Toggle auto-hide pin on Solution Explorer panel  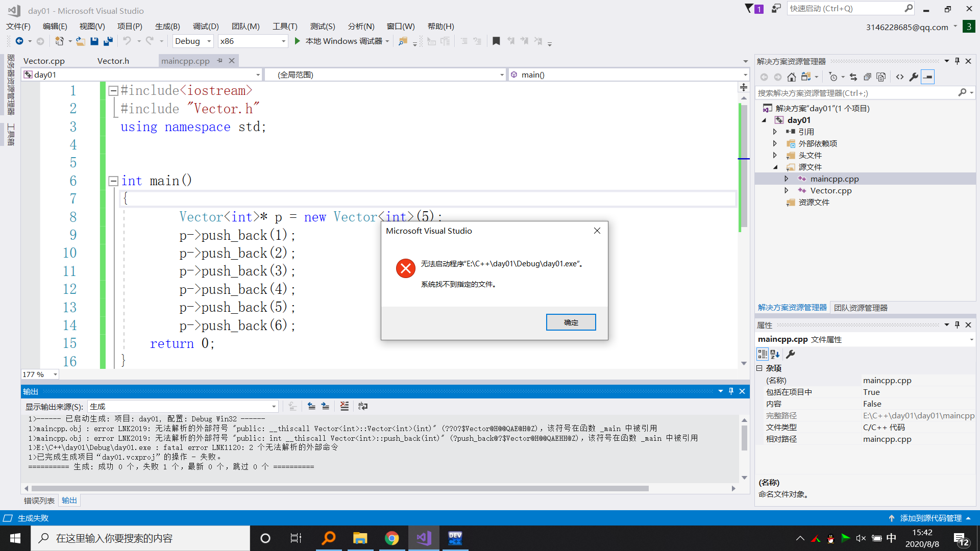click(957, 61)
